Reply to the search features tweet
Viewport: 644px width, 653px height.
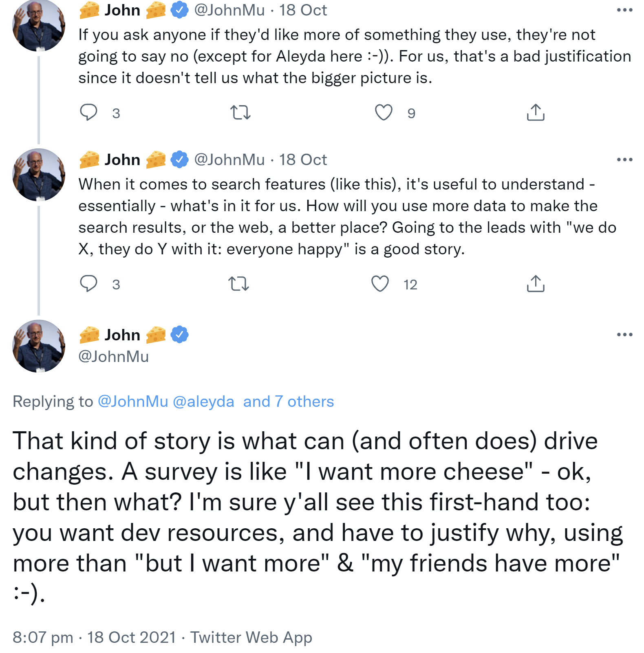point(88,284)
